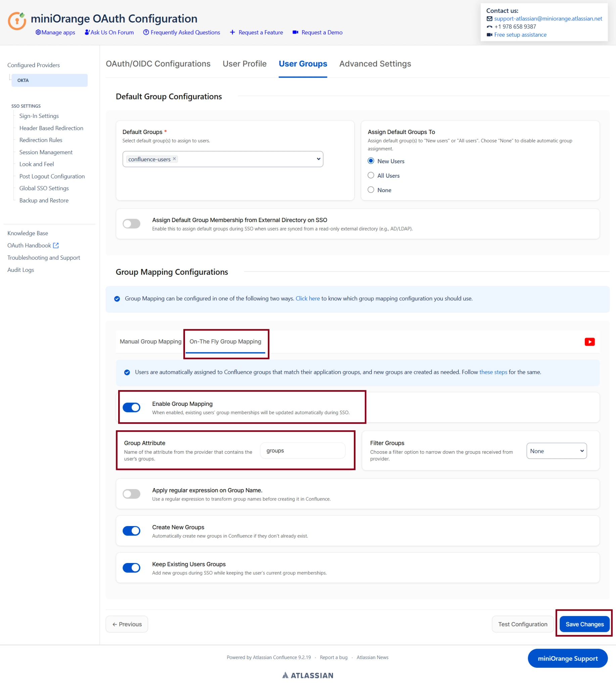616x688 pixels.
Task: Open Header Based Redirection settings
Action: tap(51, 128)
